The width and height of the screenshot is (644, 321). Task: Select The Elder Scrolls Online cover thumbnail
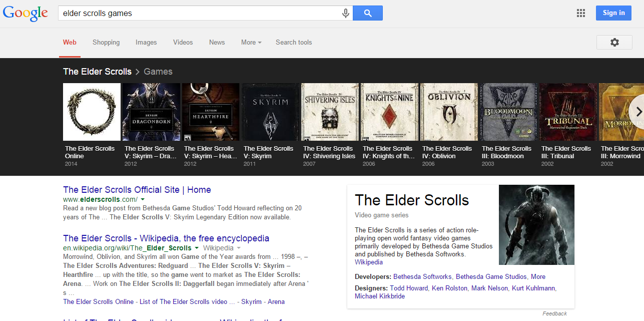tap(92, 112)
